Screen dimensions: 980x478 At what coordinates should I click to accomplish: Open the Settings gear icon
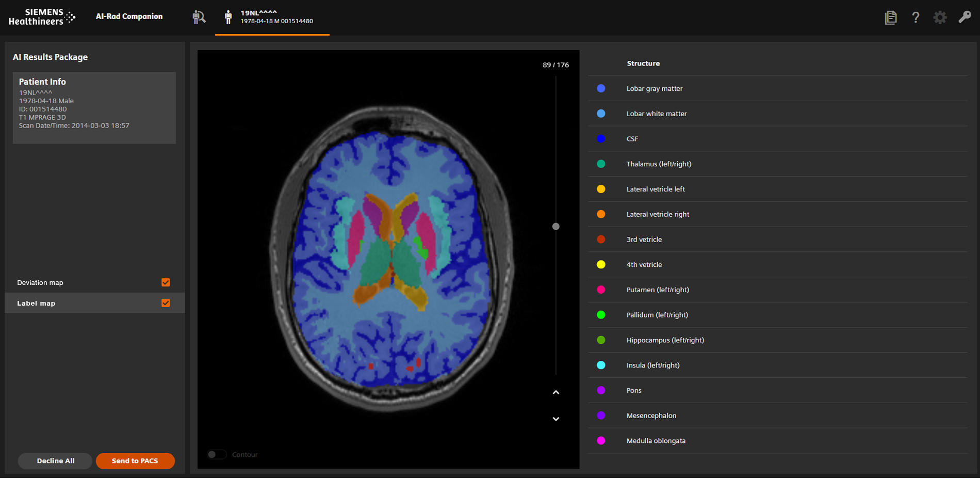click(x=940, y=17)
